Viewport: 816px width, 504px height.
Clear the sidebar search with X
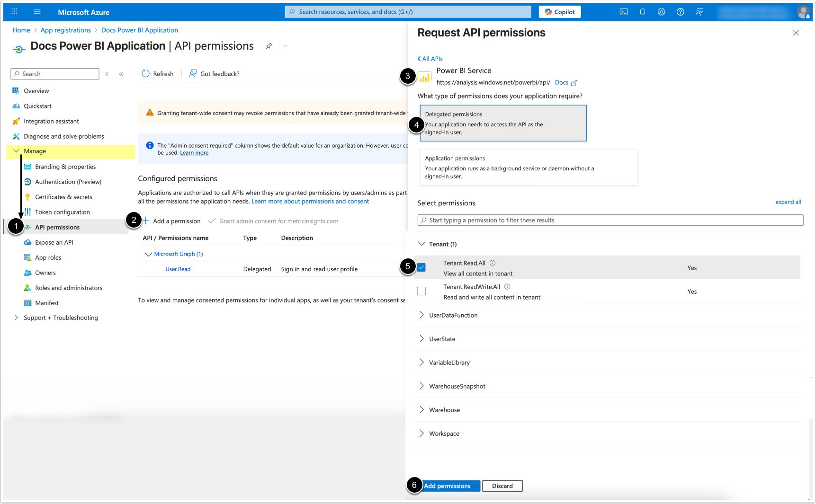[107, 74]
